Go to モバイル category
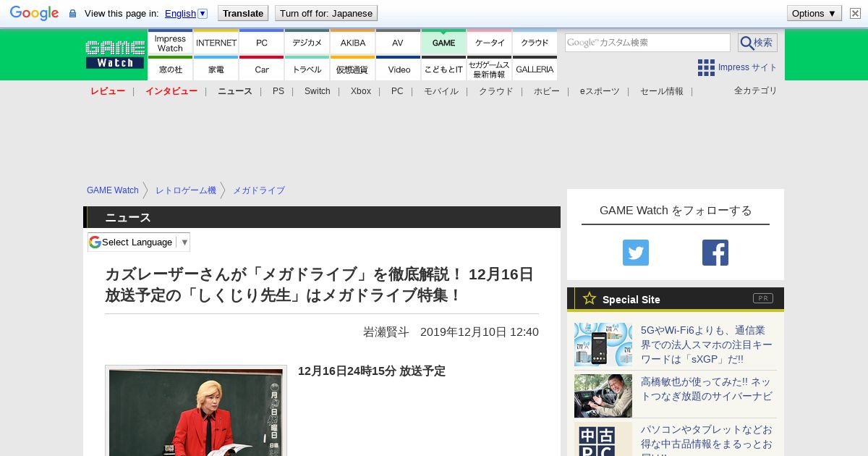This screenshot has width=868, height=456. (441, 91)
